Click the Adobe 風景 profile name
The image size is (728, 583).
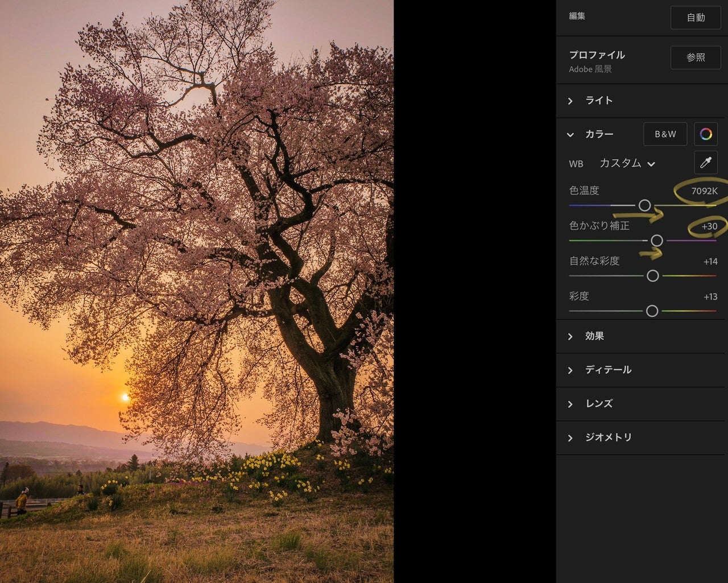[590, 69]
